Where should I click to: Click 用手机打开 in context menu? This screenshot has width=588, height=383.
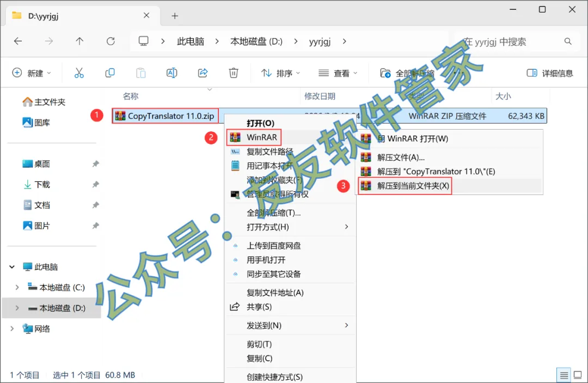click(x=291, y=260)
